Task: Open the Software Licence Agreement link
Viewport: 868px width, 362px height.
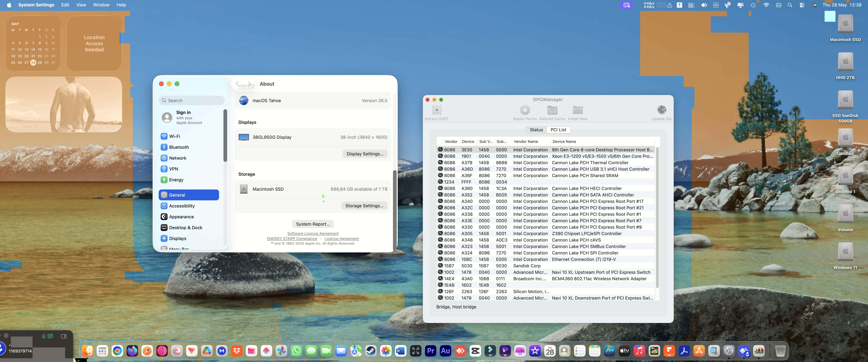Action: [x=313, y=234]
